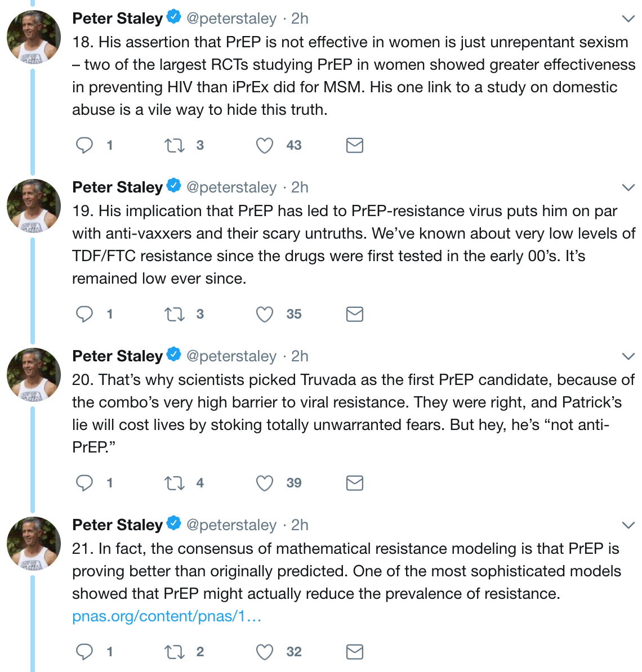642x672 pixels.
Task: Like tweet 21 with 32 likes
Action: click(264, 652)
